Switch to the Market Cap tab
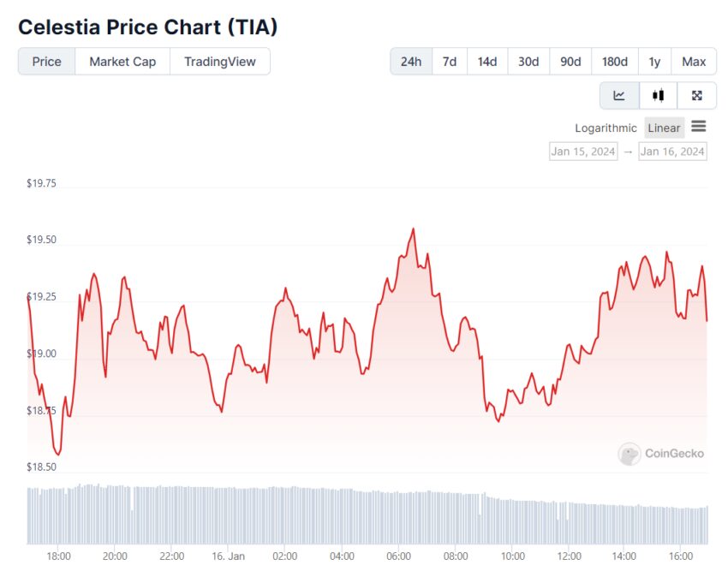728x577 pixels. point(122,62)
